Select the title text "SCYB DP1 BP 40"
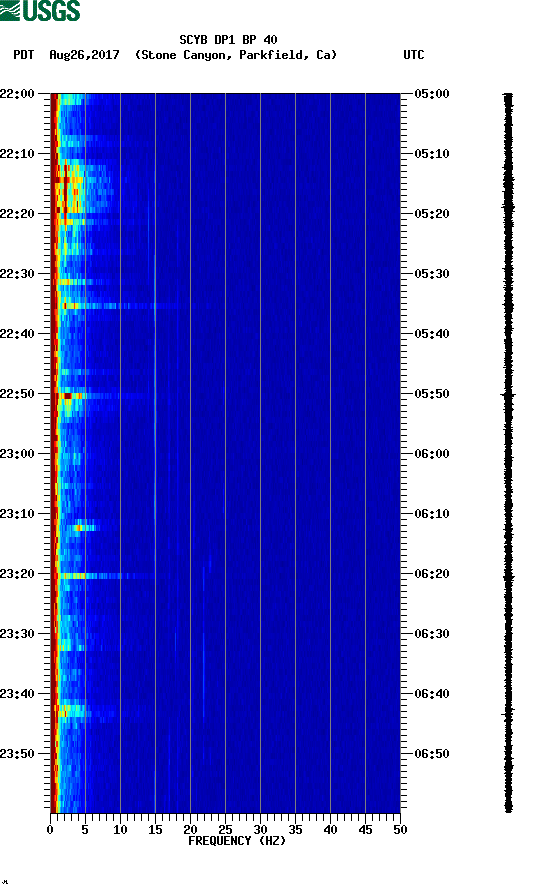This screenshot has height=893, width=552. click(228, 40)
